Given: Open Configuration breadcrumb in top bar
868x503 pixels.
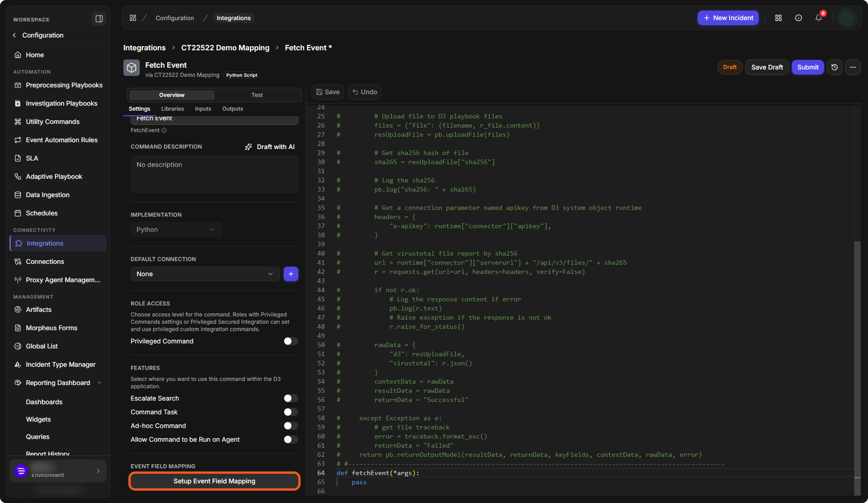Looking at the screenshot, I should 175,18.
